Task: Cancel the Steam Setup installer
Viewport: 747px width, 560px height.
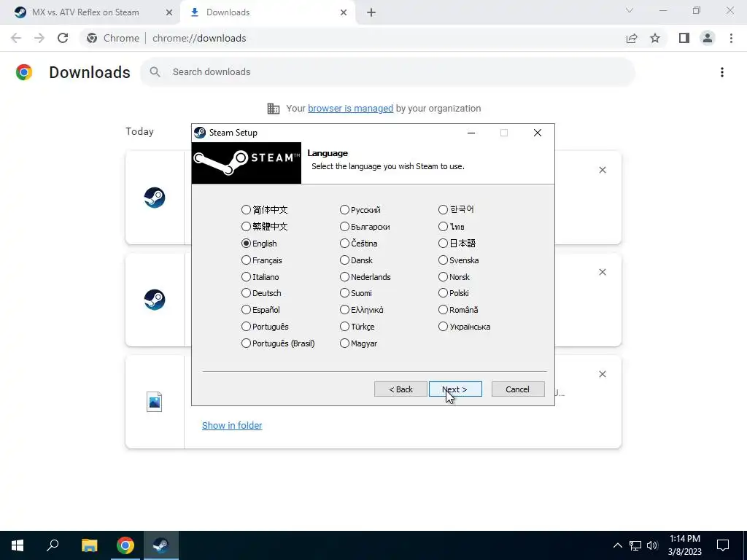Action: click(518, 389)
